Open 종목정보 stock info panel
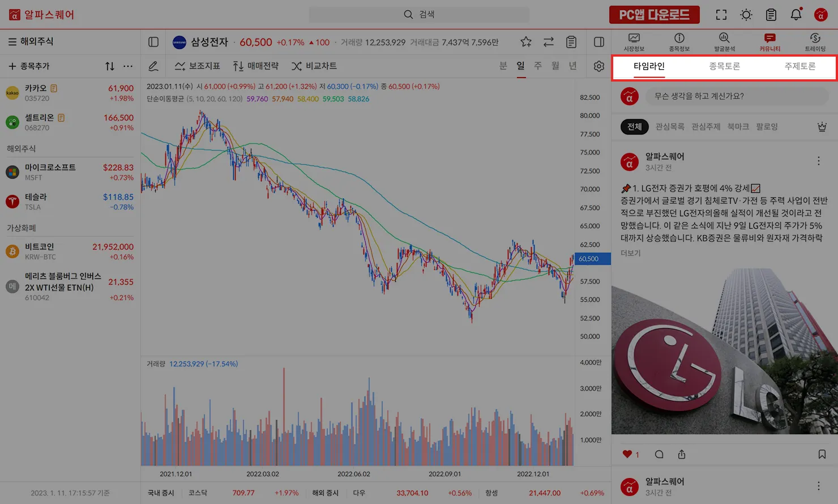 click(x=679, y=42)
